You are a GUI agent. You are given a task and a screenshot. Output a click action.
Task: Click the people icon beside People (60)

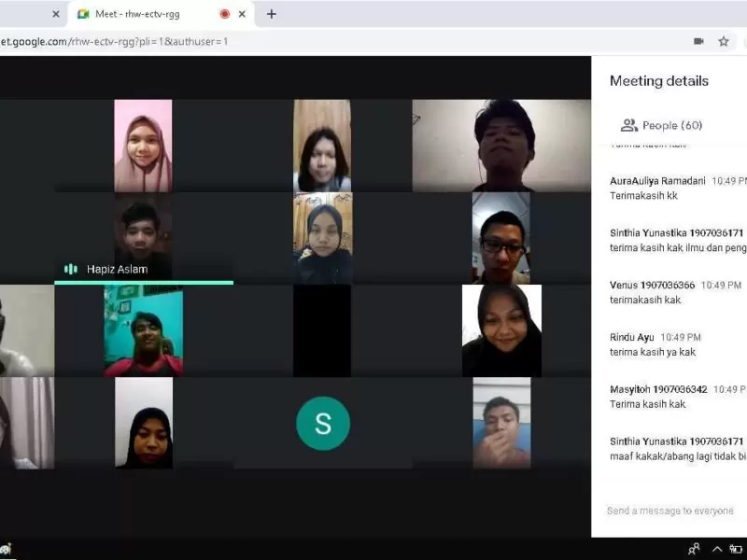point(628,125)
